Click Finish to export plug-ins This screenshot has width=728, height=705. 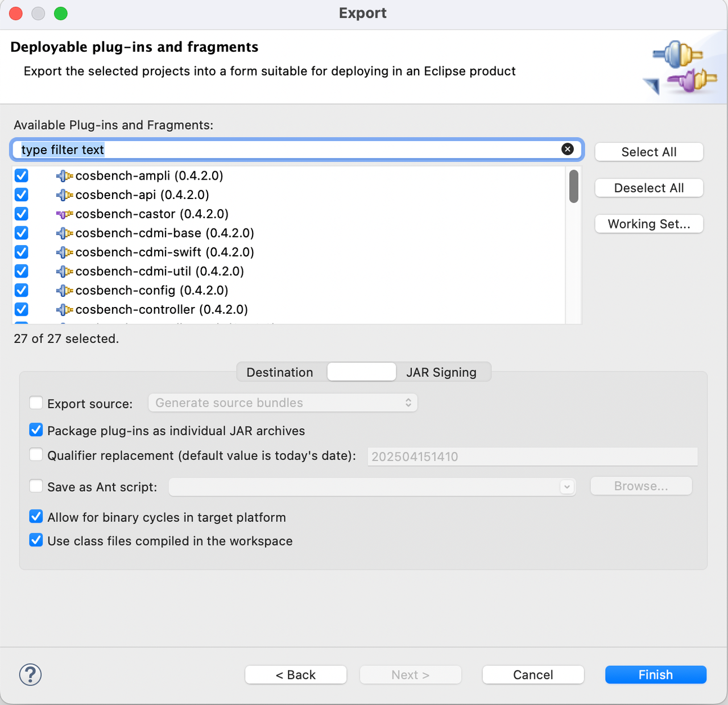tap(656, 675)
